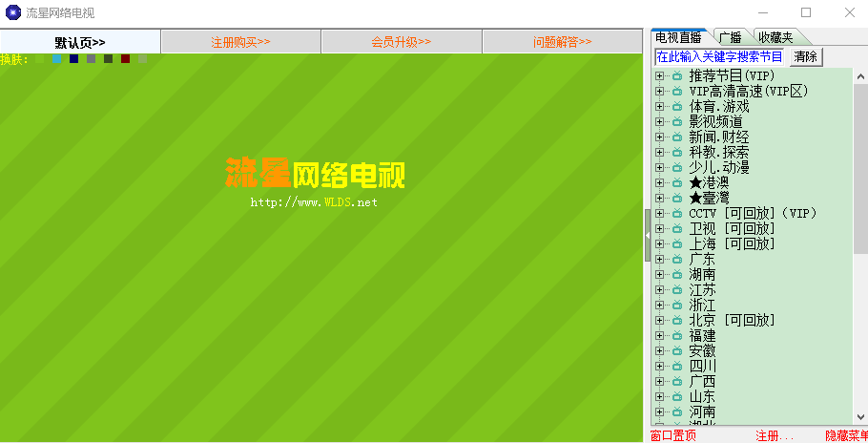The width and height of the screenshot is (868, 443).
Task: Choose the navy blue skin swatch
Action: pyautogui.click(x=73, y=59)
